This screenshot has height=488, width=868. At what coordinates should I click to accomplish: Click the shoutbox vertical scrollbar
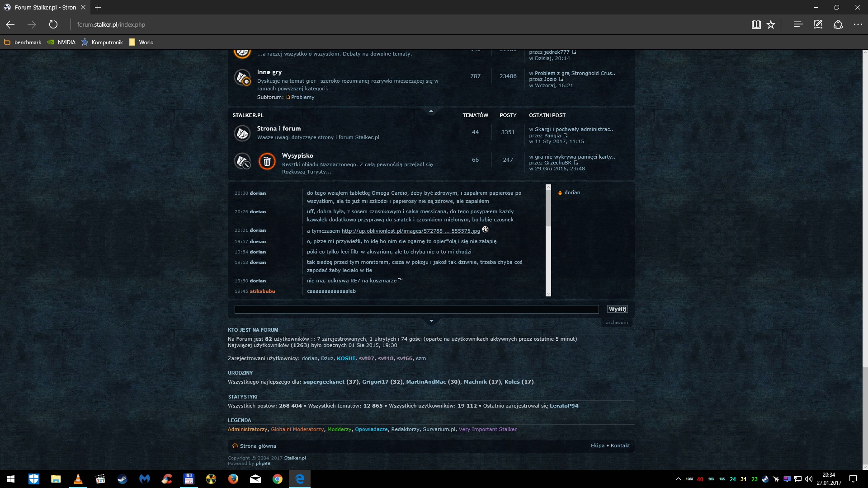(x=548, y=240)
